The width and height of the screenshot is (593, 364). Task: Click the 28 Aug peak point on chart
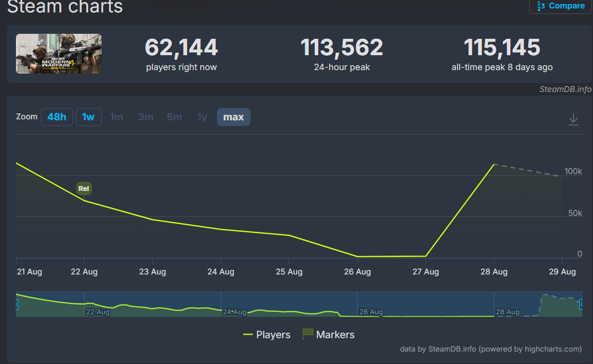(x=494, y=164)
